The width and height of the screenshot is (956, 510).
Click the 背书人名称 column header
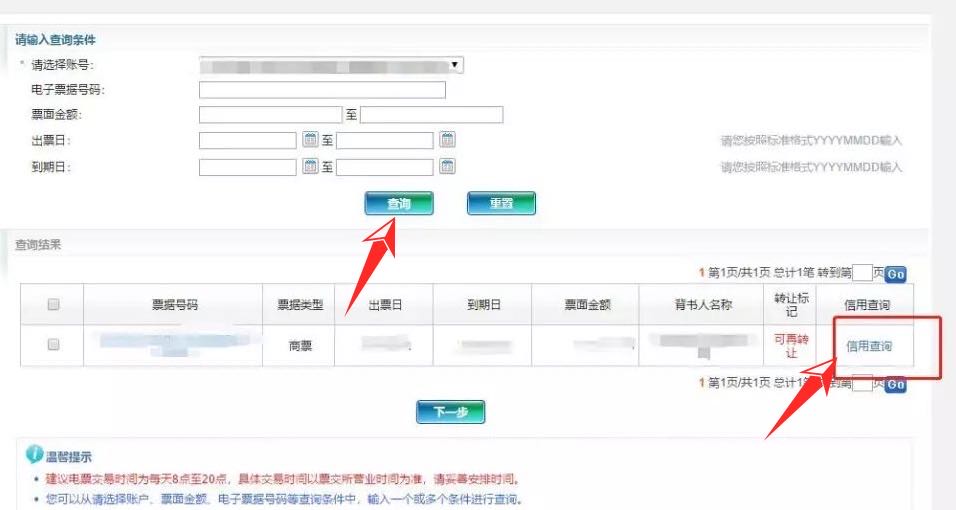[703, 304]
